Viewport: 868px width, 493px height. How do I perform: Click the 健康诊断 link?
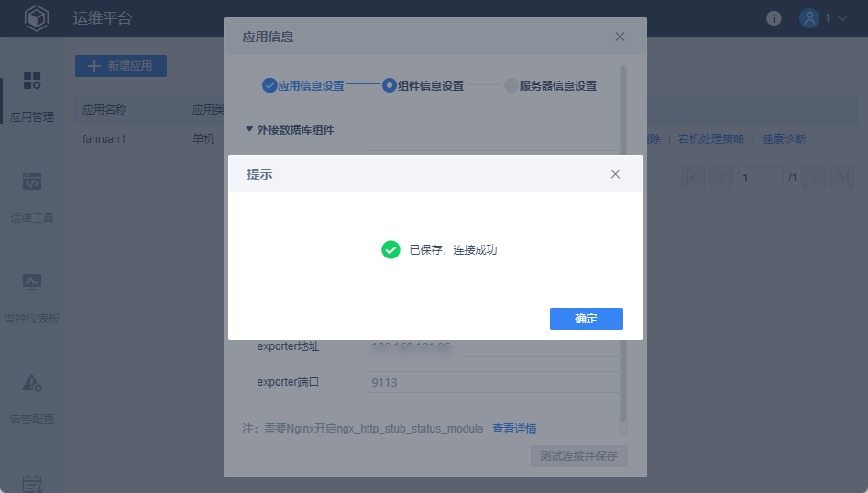pos(784,139)
